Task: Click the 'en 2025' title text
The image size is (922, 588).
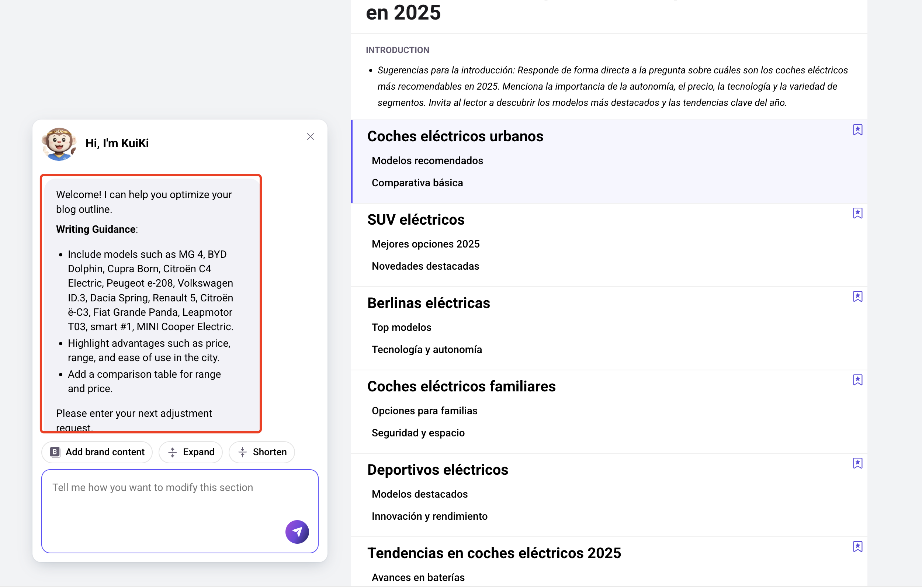Action: [x=403, y=12]
